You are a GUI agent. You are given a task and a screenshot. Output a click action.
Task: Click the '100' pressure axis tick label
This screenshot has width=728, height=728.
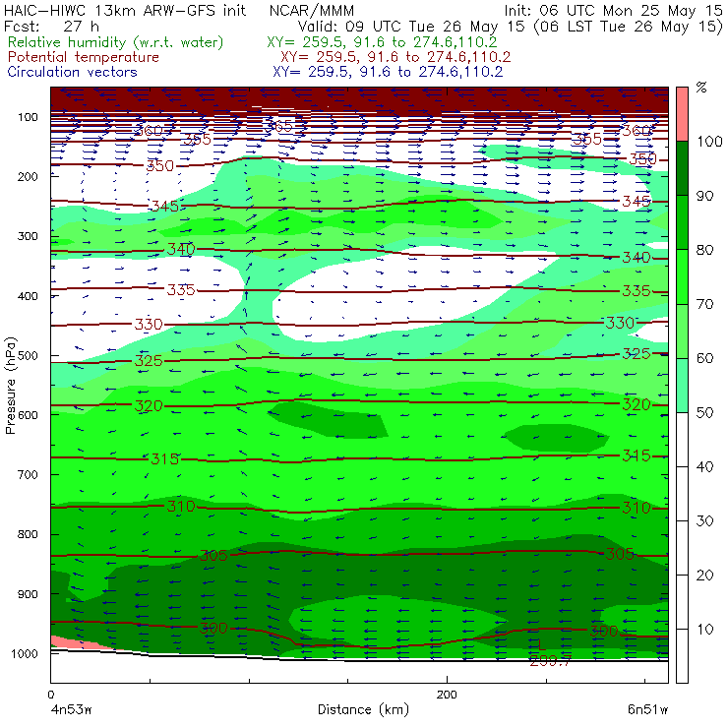(x=28, y=117)
